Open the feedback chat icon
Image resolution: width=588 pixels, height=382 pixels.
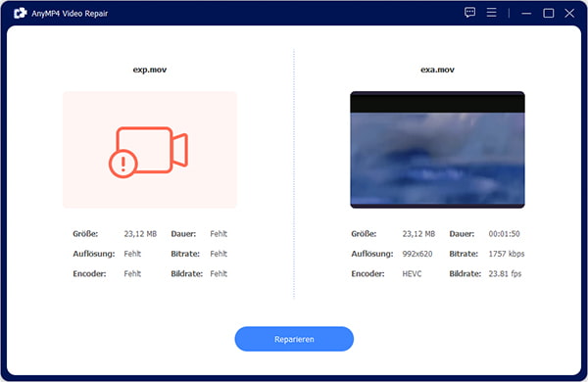coord(469,13)
